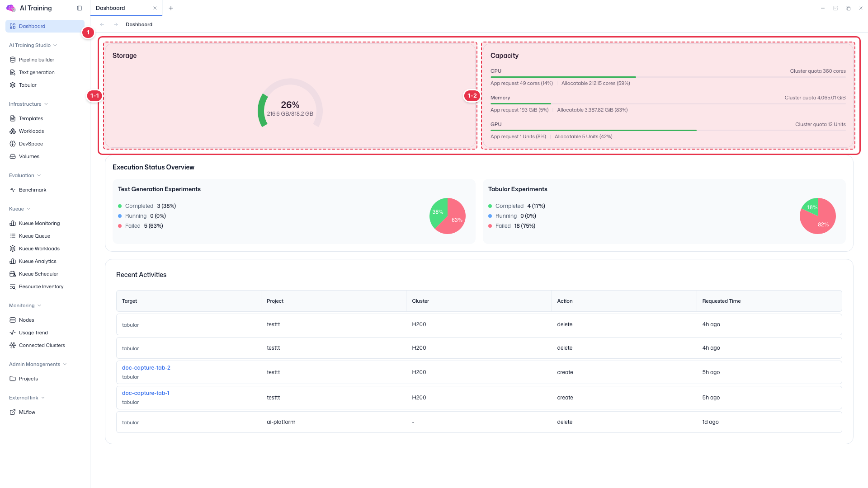Screen dimensions: 868x488
Task: Add a new tab with plus button
Action: click(171, 8)
